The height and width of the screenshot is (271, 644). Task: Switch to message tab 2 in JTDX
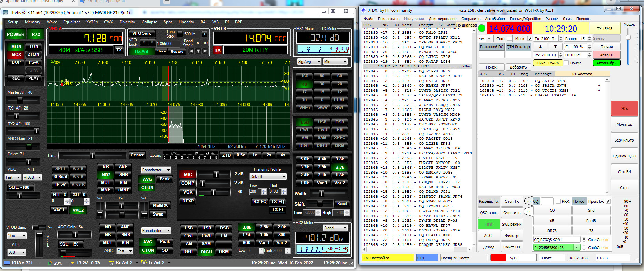529,211
